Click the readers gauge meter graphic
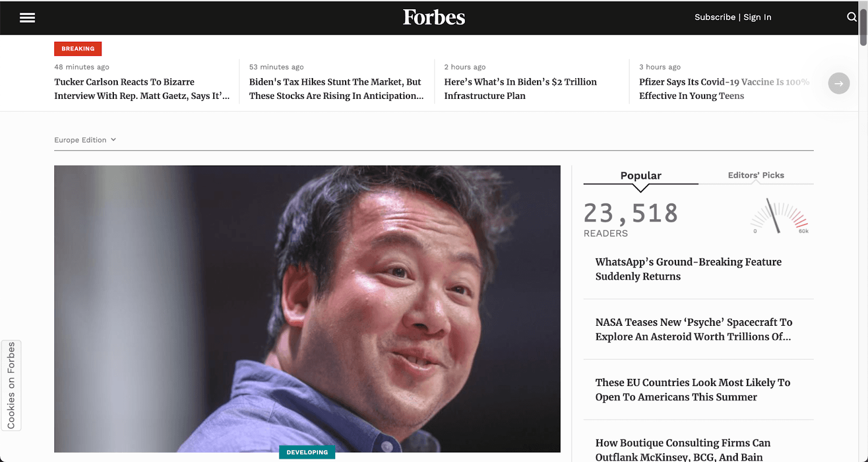The width and height of the screenshot is (868, 462). tap(780, 216)
